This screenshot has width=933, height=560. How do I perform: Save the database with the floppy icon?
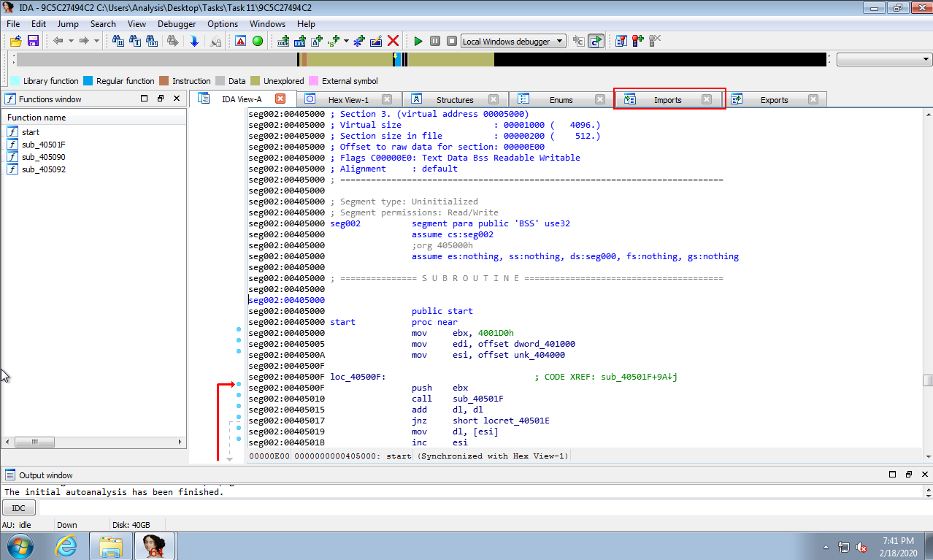[x=33, y=41]
